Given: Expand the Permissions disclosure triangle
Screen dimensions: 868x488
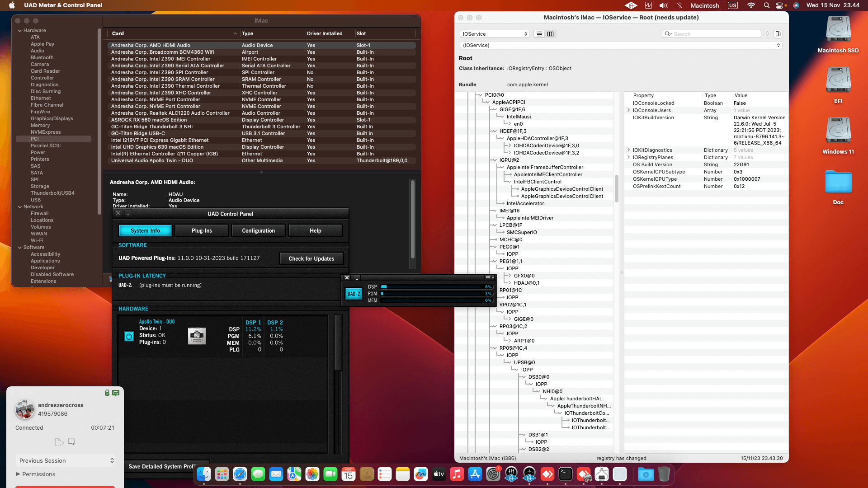Looking at the screenshot, I should pyautogui.click(x=18, y=474).
